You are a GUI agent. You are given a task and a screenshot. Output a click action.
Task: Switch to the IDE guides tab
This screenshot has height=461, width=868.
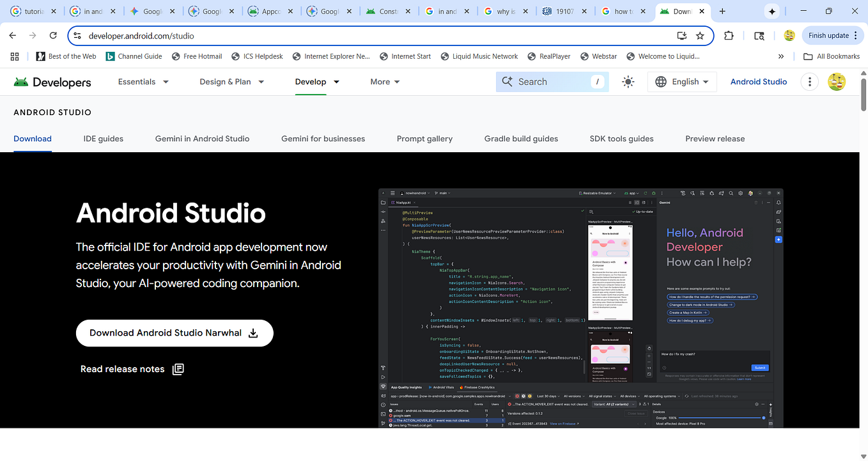(103, 139)
